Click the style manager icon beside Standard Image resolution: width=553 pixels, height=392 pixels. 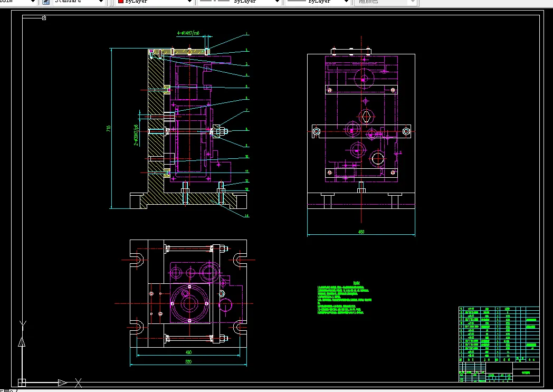46,2
